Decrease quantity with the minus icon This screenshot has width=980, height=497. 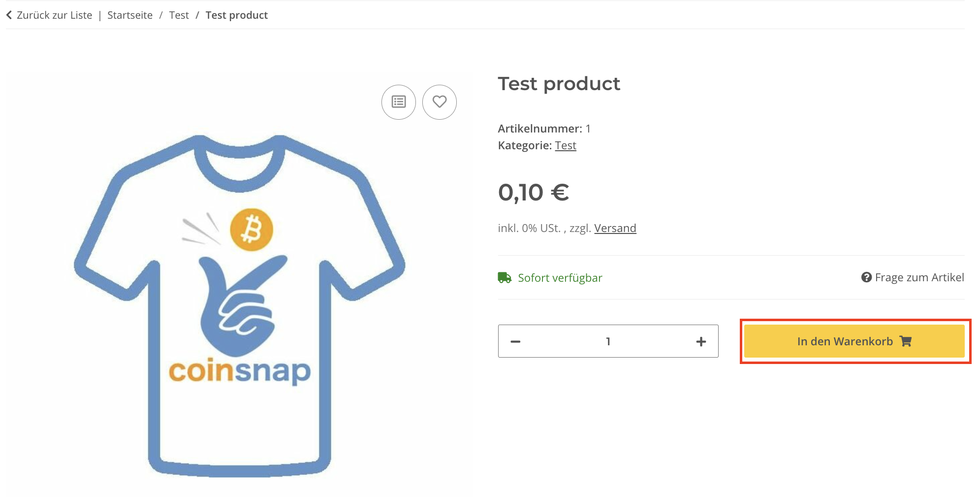[515, 341]
